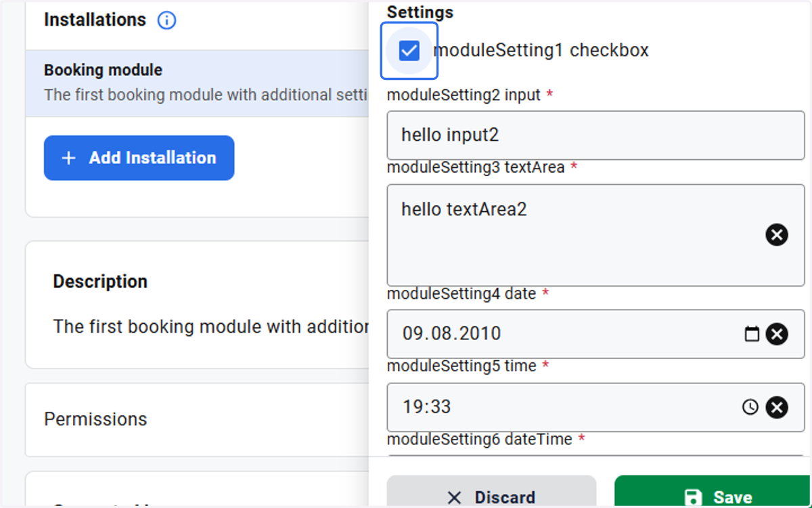Click the time field showing 19:33
Viewport: 812px width, 508px height.
coord(595,407)
